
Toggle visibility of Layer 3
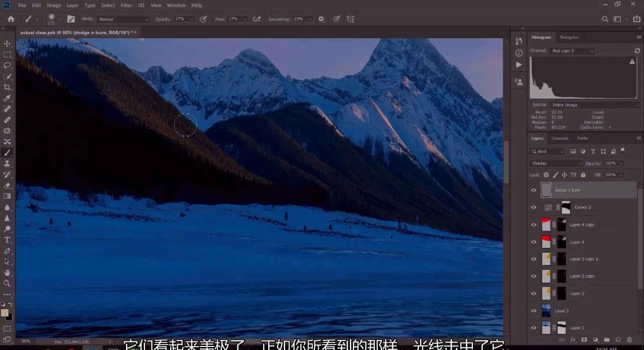click(534, 293)
